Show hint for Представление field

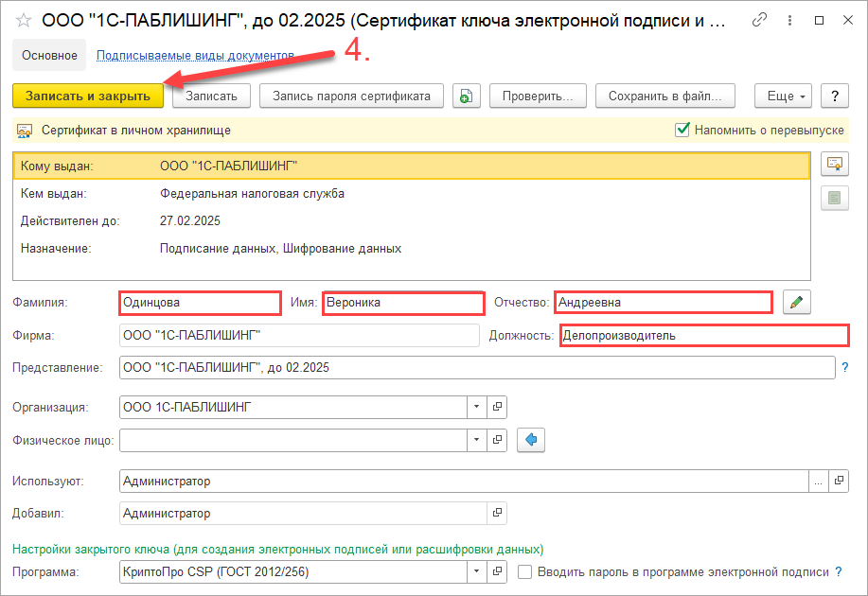click(x=844, y=367)
